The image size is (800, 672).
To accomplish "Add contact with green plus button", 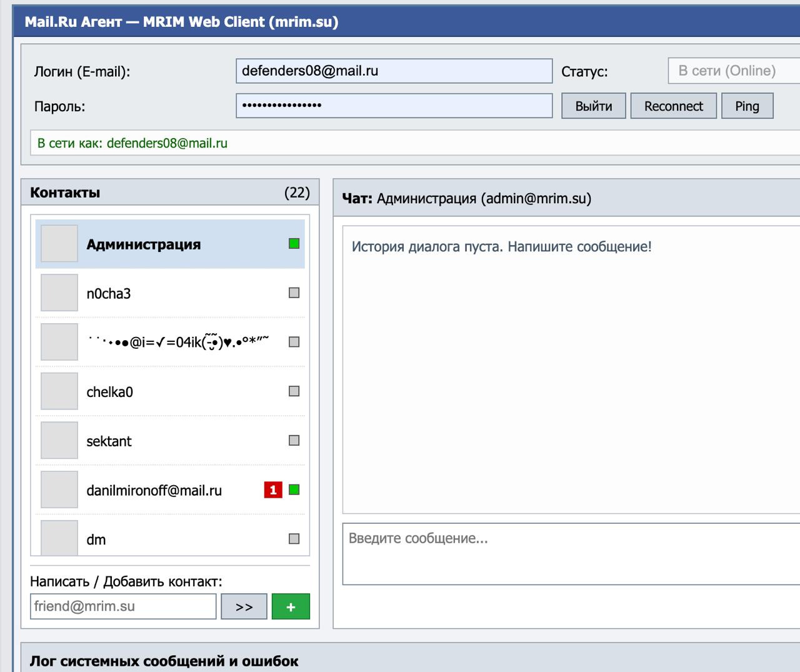I will click(291, 607).
